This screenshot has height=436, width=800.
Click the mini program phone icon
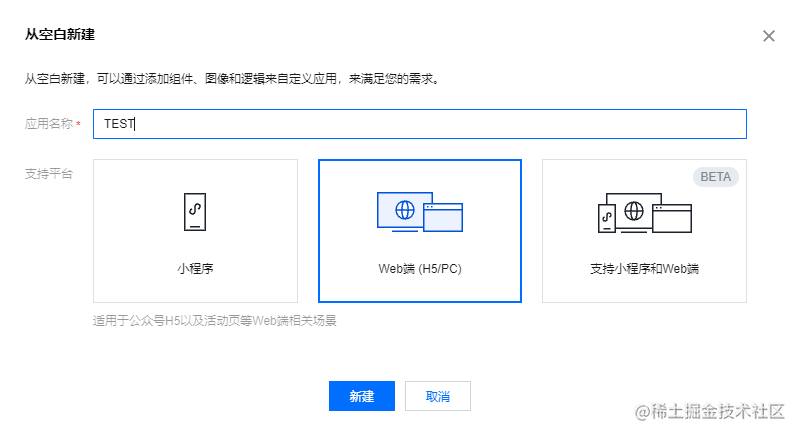click(x=195, y=212)
